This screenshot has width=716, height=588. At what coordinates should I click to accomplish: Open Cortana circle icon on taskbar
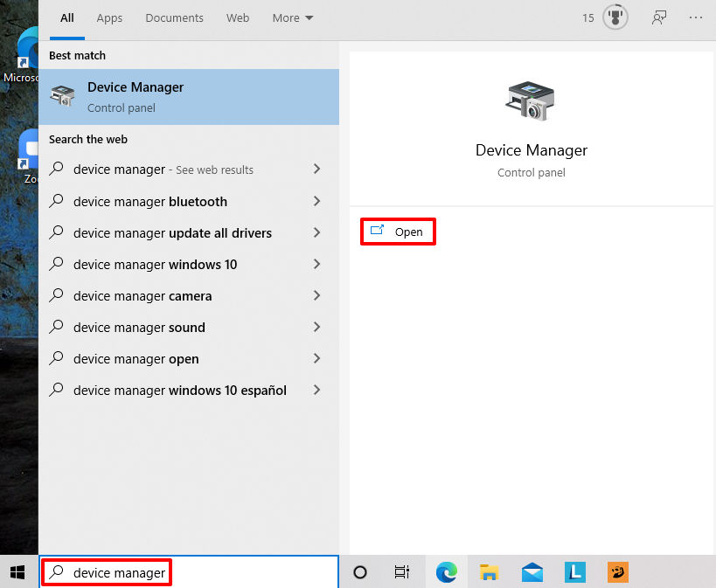359,572
